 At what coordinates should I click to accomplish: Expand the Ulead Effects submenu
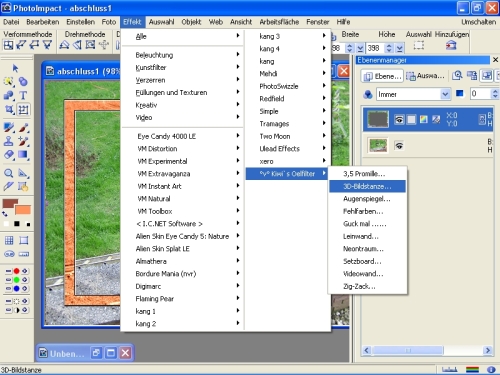click(x=287, y=149)
